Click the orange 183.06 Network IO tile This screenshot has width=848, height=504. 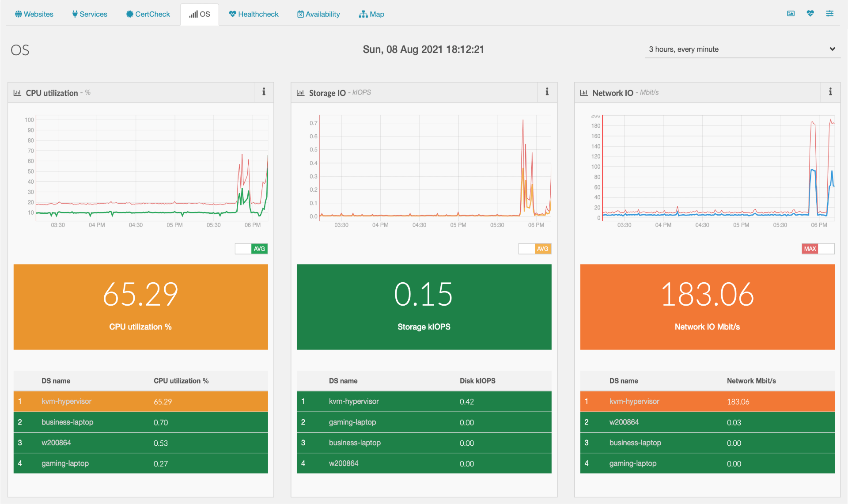pyautogui.click(x=707, y=307)
